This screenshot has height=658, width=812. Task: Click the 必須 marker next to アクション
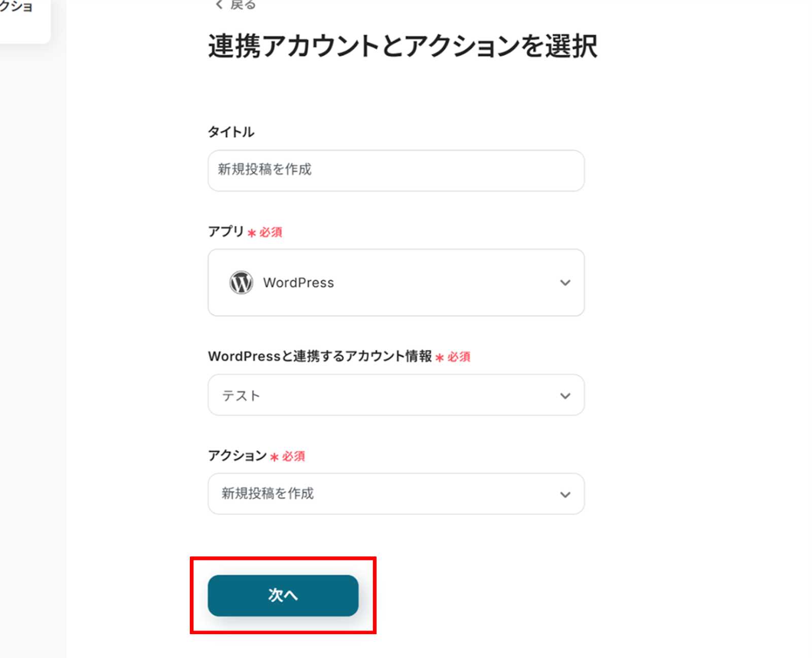pyautogui.click(x=293, y=456)
